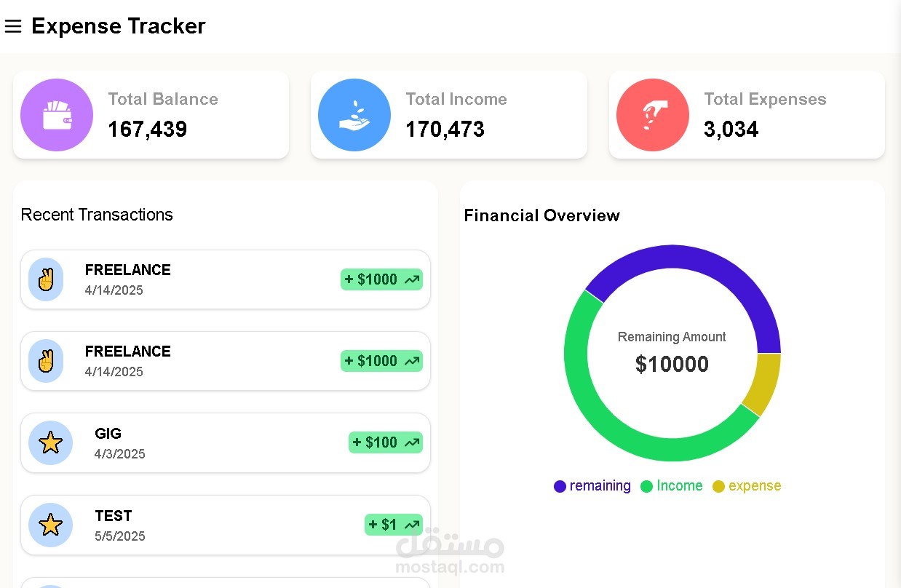Viewport: 901px width, 588px height.
Task: Click the Total Balance label
Action: pos(163,99)
